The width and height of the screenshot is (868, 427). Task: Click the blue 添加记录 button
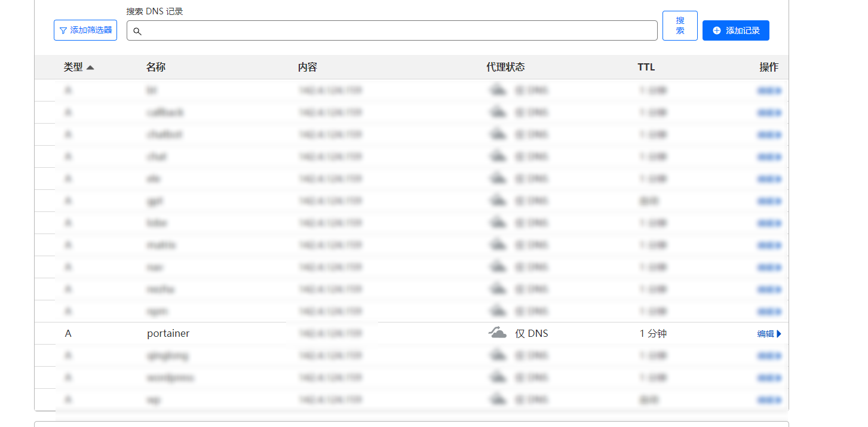point(736,30)
